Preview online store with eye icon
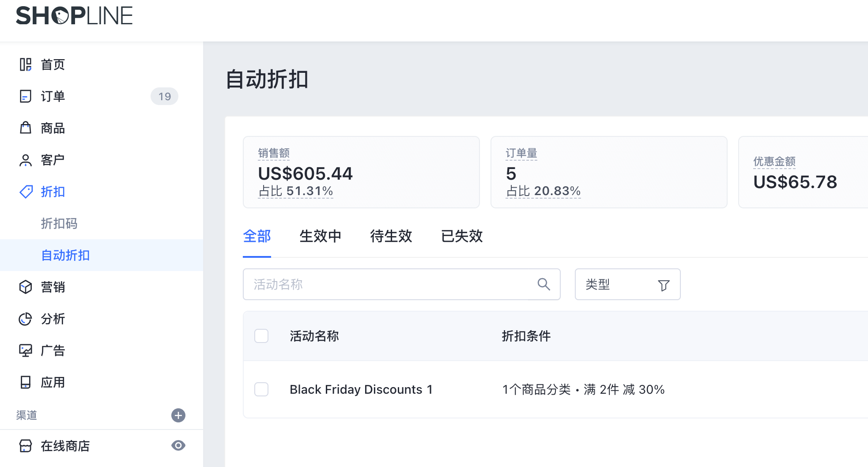868x467 pixels. [x=178, y=446]
